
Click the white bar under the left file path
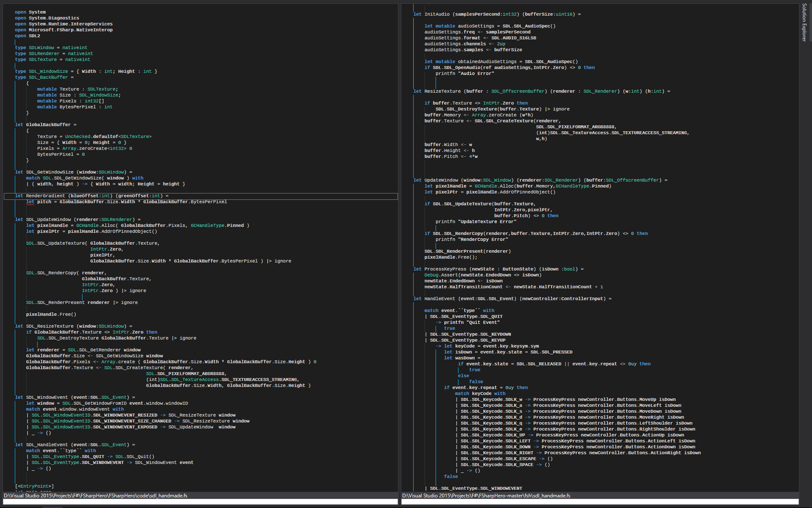(x=200, y=502)
